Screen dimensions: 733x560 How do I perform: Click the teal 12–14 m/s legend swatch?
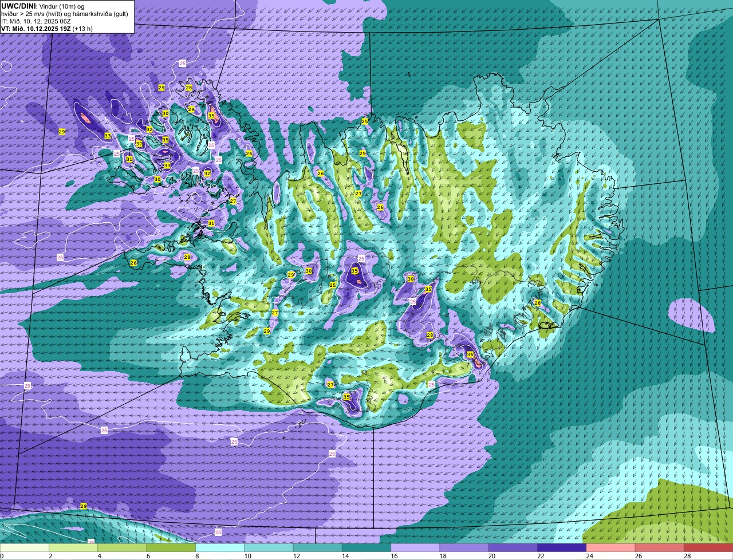pos(318,548)
